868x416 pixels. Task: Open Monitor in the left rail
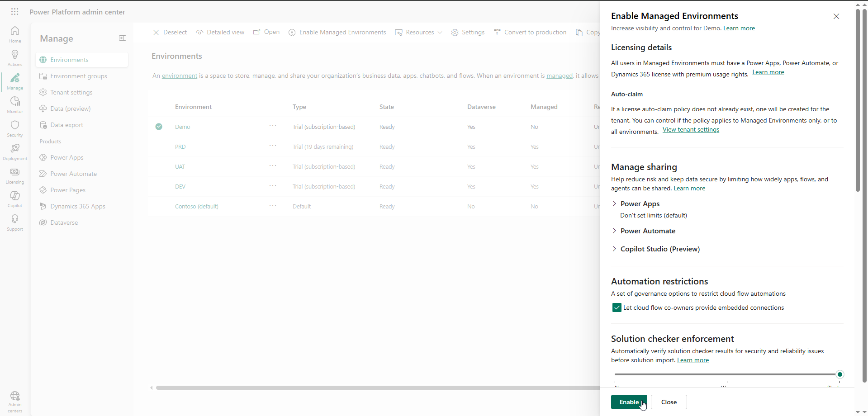click(x=15, y=104)
